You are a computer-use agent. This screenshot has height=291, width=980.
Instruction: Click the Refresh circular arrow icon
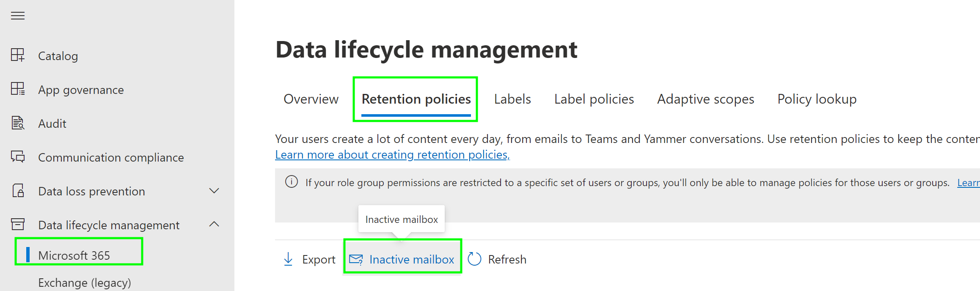[475, 259]
